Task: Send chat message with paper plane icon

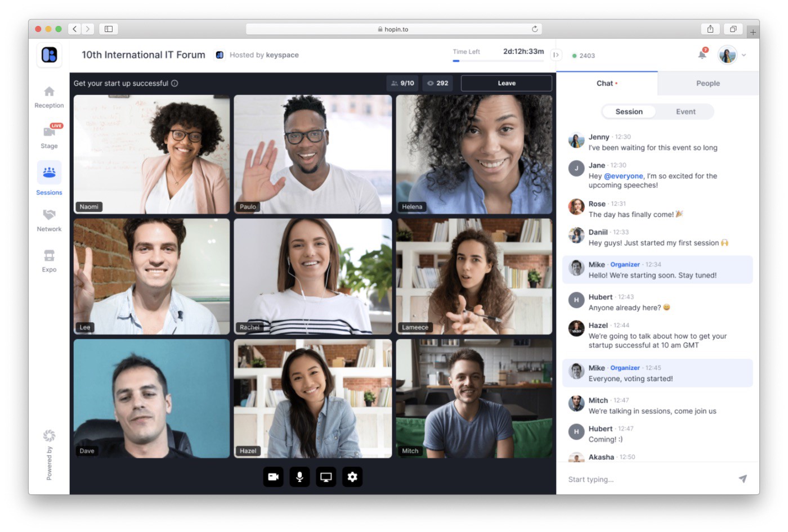Action: pos(742,479)
